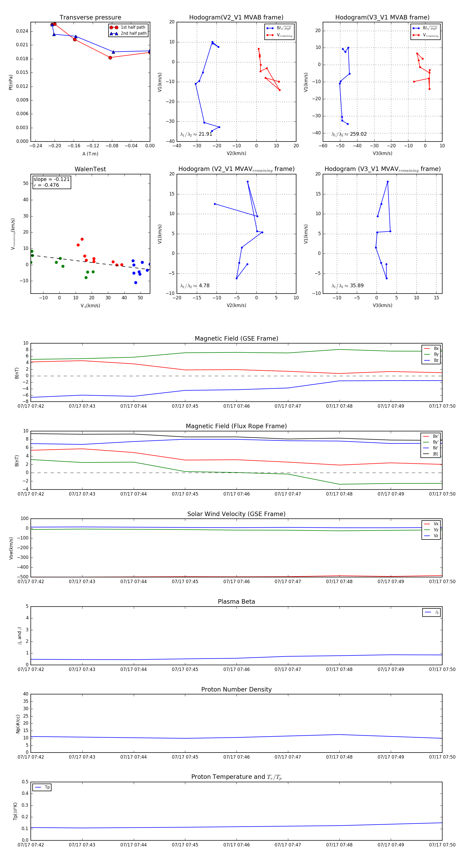
Task: Select 'Vy' in the solar wind legend
Action: pos(431,530)
